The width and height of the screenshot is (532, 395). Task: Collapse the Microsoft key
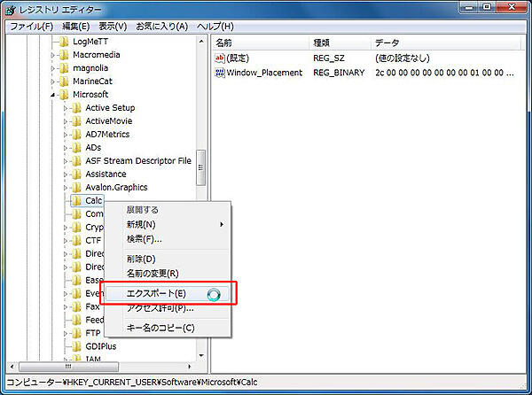pyautogui.click(x=52, y=95)
